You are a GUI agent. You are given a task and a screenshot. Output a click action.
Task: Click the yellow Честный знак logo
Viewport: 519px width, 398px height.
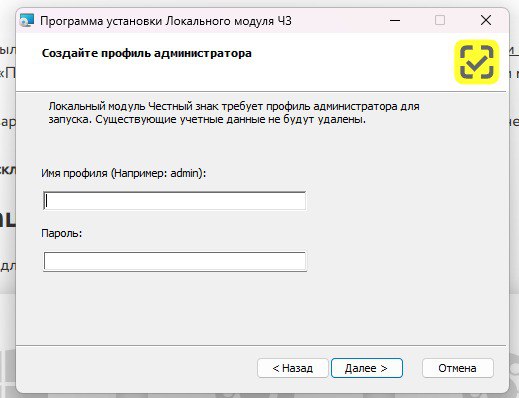[477, 62]
